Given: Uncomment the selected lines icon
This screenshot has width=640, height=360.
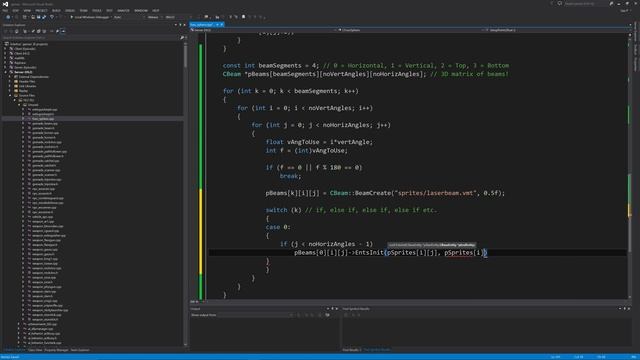Looking at the screenshot, I should pyautogui.click(x=236, y=17).
